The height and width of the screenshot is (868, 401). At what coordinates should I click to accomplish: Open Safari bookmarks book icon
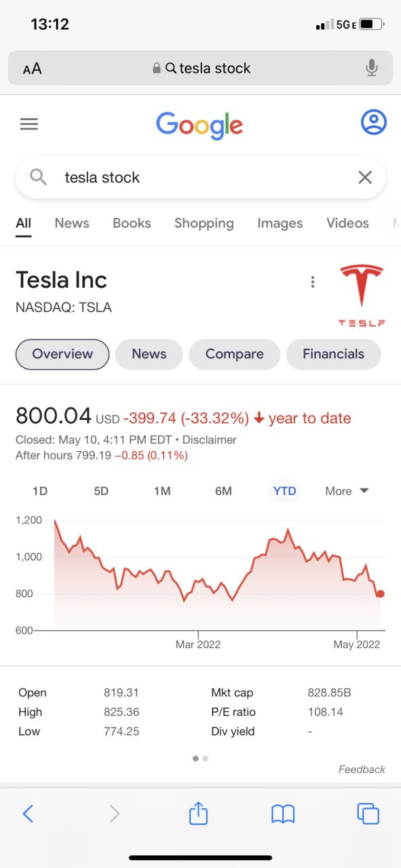click(x=283, y=814)
